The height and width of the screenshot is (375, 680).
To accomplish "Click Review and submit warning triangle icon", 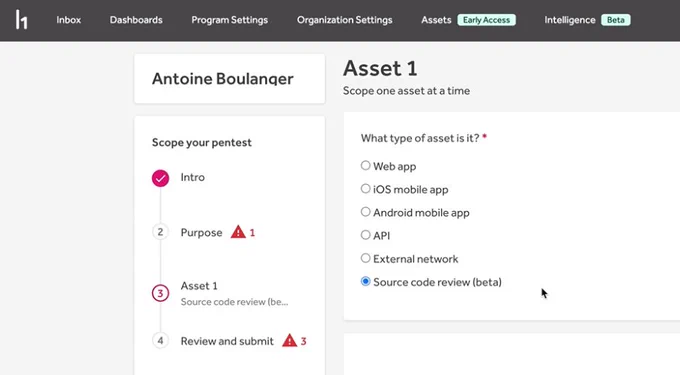I will coord(289,340).
